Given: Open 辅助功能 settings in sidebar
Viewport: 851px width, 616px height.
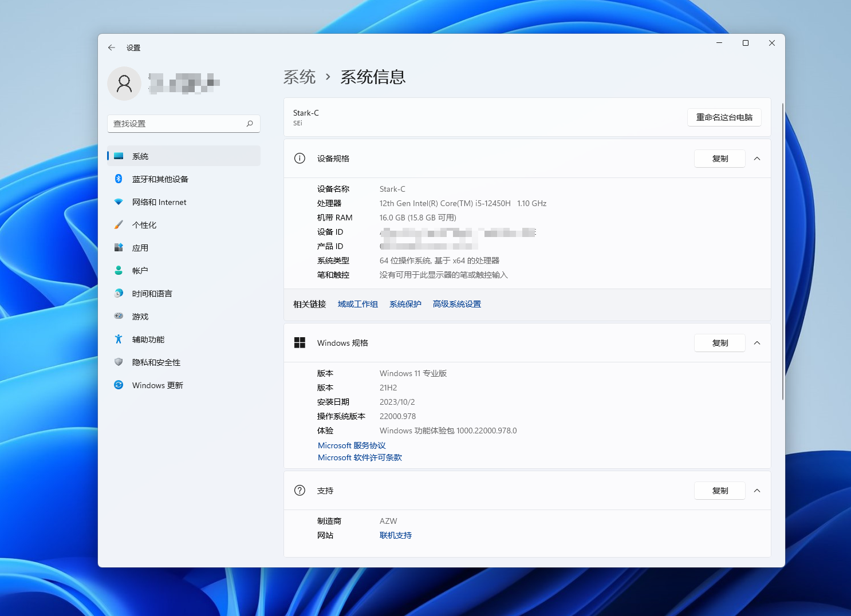Looking at the screenshot, I should (184, 339).
